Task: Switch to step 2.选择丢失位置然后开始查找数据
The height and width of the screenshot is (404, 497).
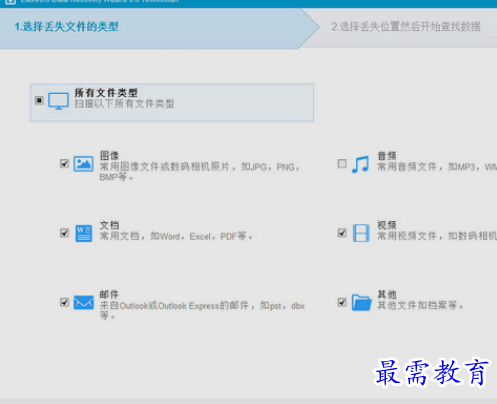Action: pyautogui.click(x=406, y=27)
